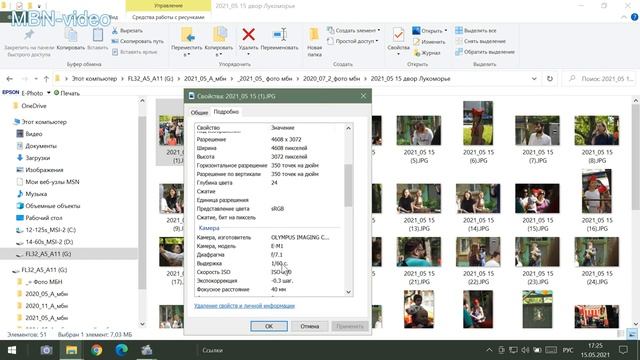Click Отмена in the Properties dialog
This screenshot has height=360, width=640.
pos(310,326)
